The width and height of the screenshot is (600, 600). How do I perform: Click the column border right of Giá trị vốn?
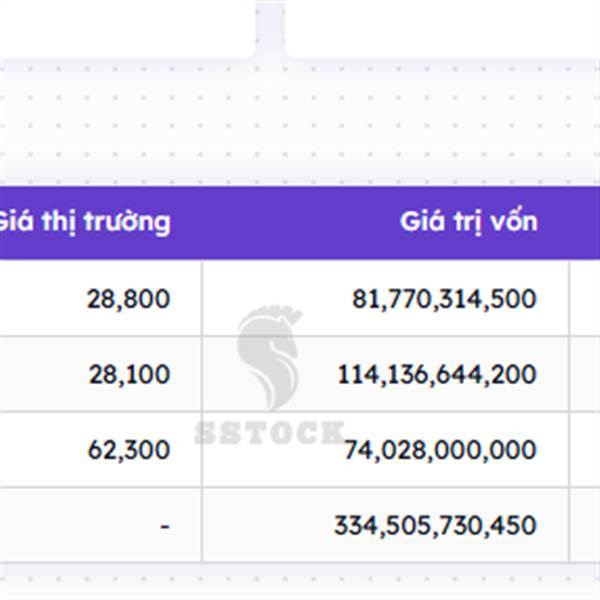[x=569, y=411]
